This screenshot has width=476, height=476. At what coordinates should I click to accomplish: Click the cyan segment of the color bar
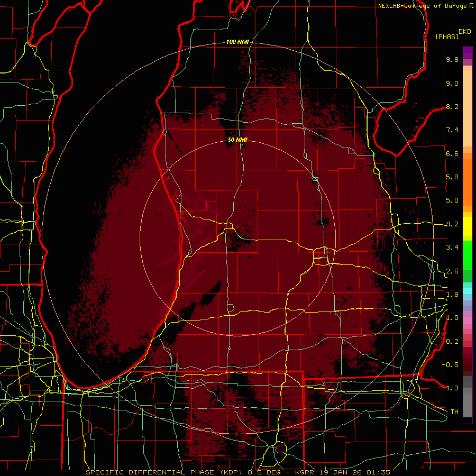click(467, 290)
